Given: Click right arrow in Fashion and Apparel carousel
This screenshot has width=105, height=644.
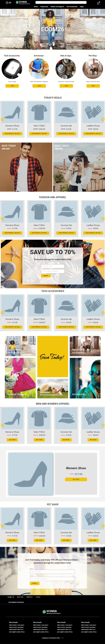Looking at the screenshot, I should point(103,219).
